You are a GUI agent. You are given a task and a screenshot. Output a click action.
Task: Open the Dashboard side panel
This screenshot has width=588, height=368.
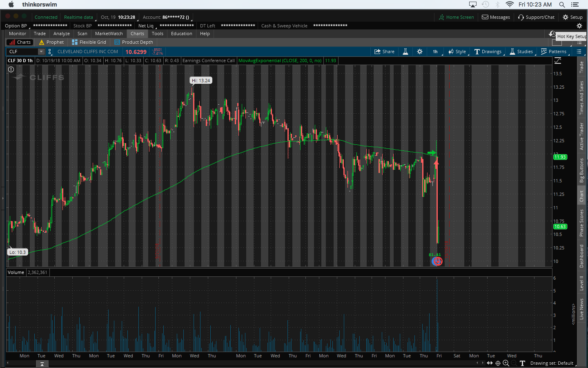point(581,256)
